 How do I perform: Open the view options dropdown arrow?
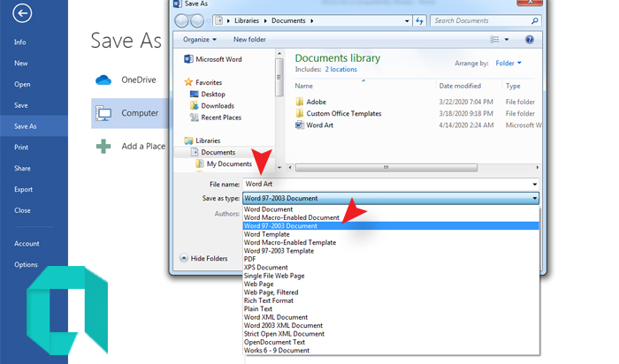[507, 40]
